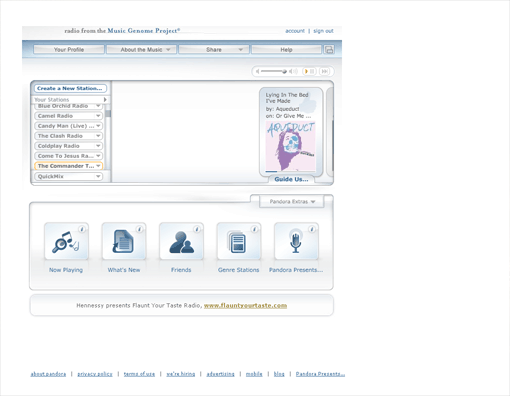Open the dropdown arrow on The Clash Radio

(98, 136)
